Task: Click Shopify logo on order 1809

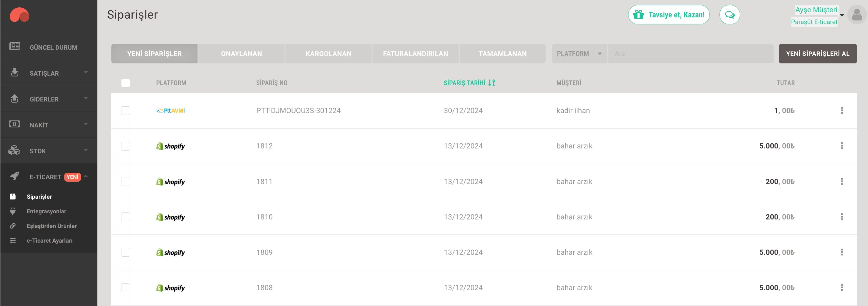Action: click(x=170, y=252)
